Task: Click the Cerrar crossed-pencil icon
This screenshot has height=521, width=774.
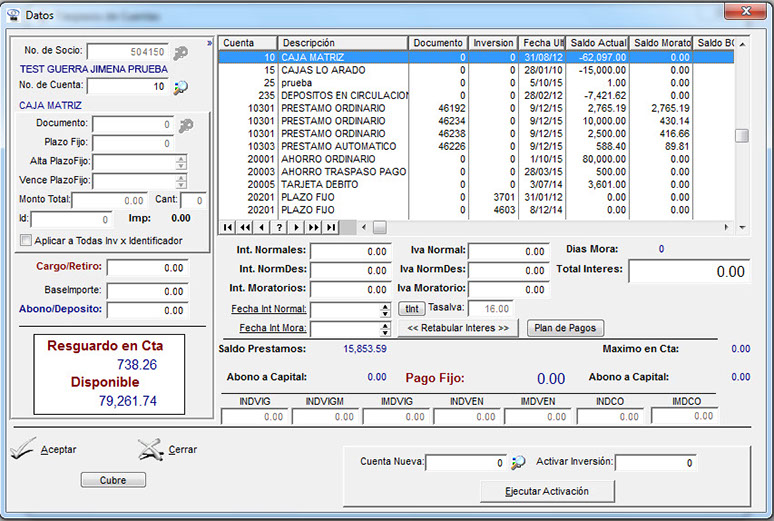Action: pyautogui.click(x=149, y=449)
